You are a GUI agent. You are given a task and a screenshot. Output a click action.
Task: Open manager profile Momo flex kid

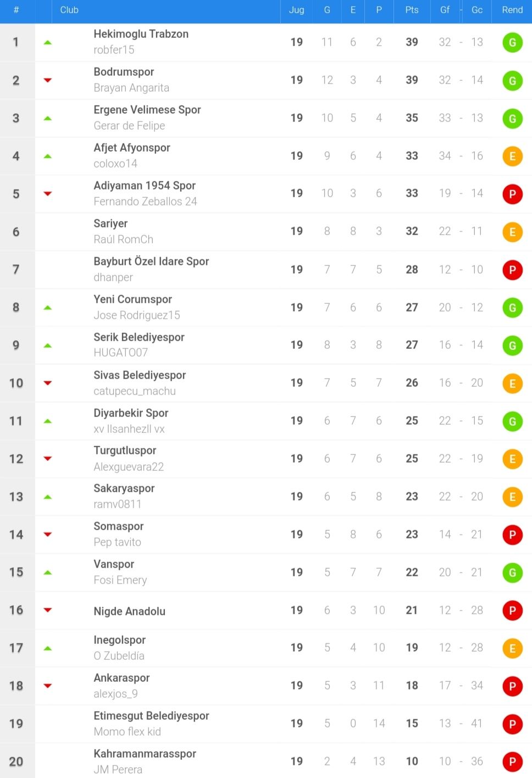127,732
